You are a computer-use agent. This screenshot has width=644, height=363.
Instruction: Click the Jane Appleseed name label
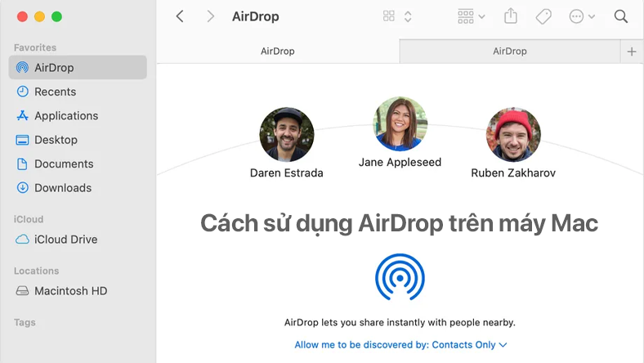pos(400,163)
